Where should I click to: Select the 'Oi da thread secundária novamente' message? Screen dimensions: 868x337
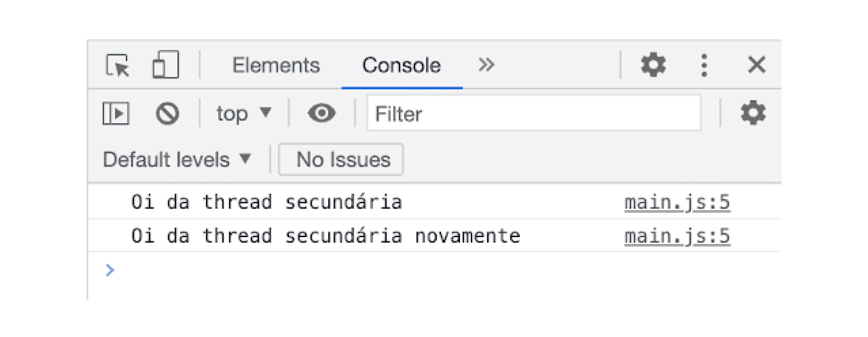[x=326, y=236]
